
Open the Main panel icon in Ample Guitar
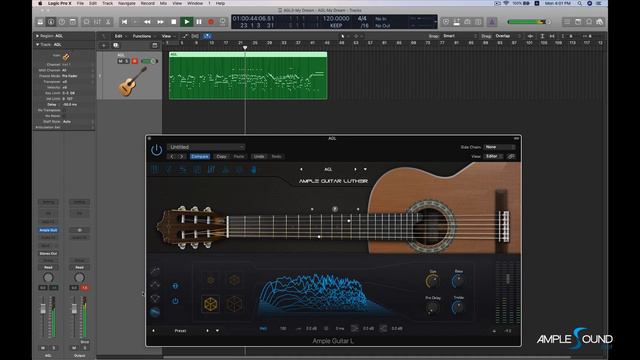point(155,170)
